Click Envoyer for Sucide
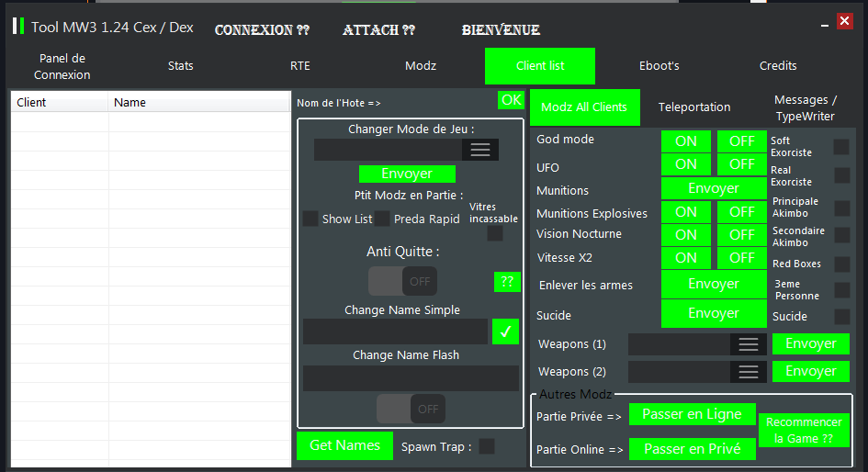The image size is (868, 472). click(714, 313)
